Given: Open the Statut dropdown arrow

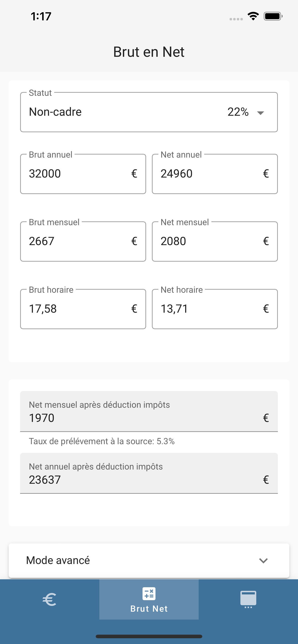Looking at the screenshot, I should [x=260, y=113].
